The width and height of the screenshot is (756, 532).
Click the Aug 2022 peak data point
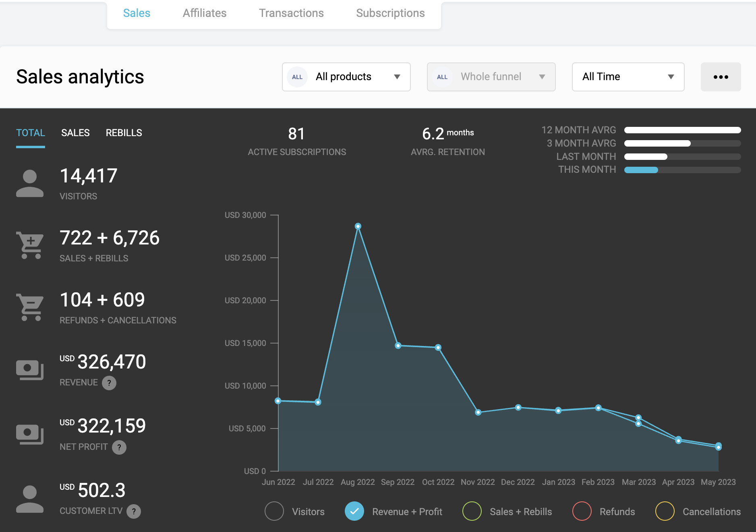(x=358, y=226)
